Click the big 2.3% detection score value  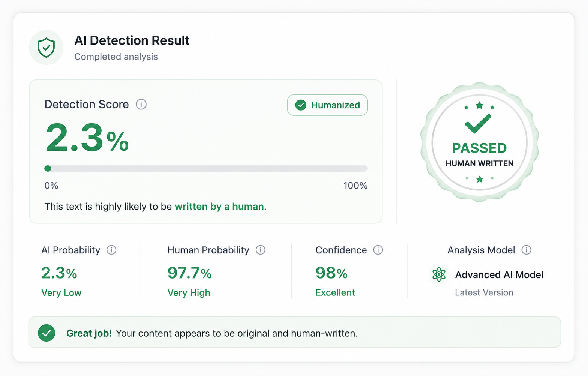click(87, 138)
